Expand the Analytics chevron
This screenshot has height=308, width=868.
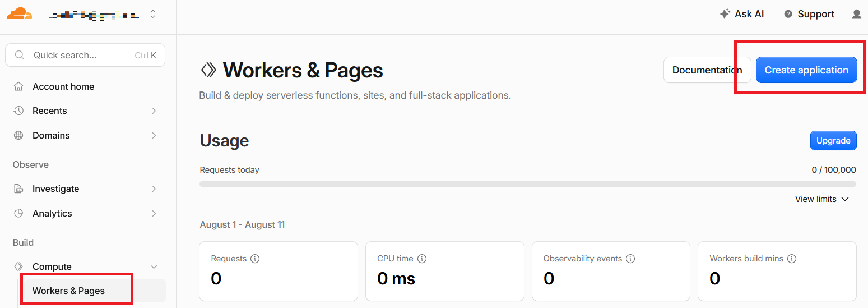[x=154, y=213]
